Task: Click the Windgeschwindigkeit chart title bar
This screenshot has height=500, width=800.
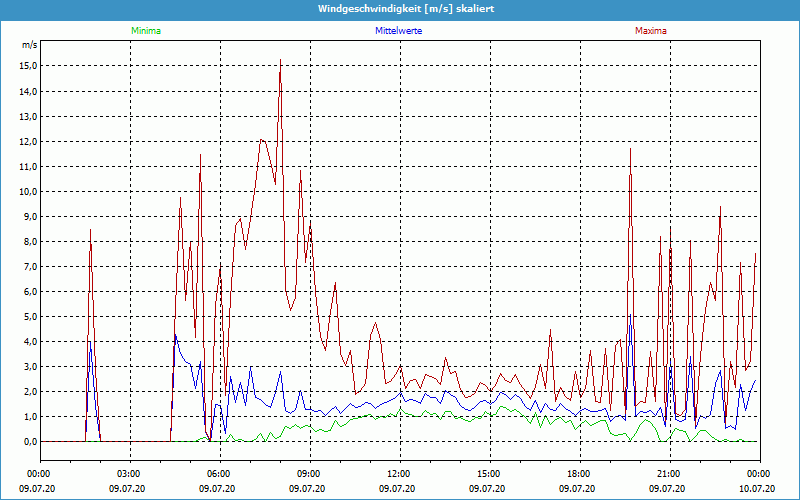Action: tap(400, 9)
